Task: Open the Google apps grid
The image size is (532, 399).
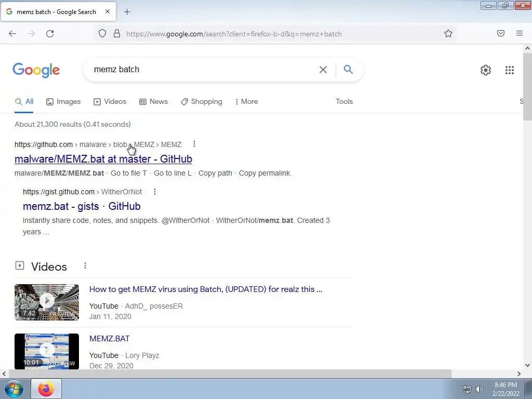Action: point(509,70)
